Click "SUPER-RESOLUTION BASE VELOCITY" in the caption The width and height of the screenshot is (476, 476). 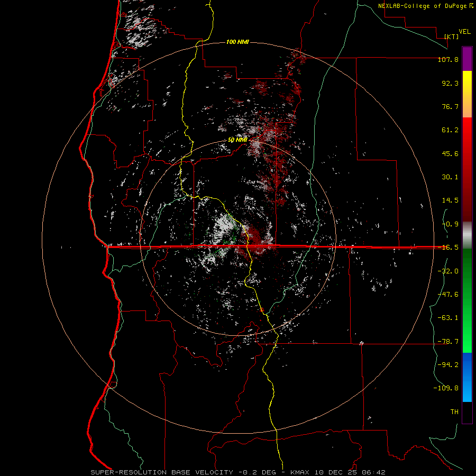pos(162,472)
